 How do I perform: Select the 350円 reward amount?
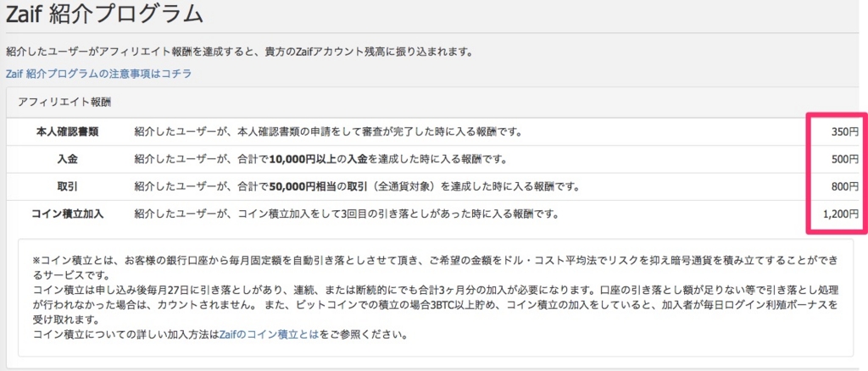845,132
